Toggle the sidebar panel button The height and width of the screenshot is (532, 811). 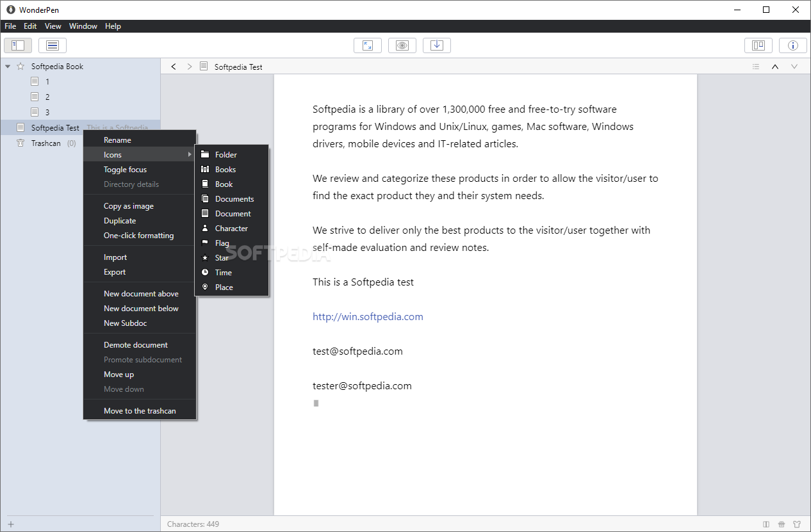click(x=18, y=45)
